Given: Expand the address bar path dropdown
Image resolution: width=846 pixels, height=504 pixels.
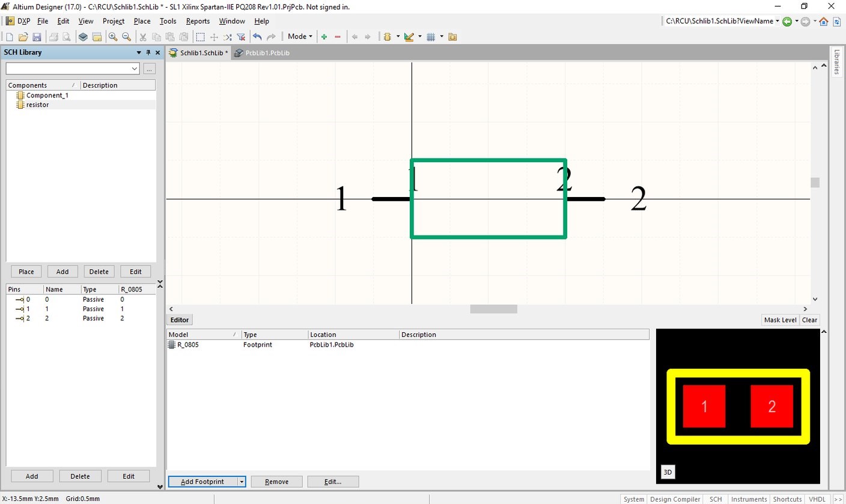Looking at the screenshot, I should (x=778, y=21).
